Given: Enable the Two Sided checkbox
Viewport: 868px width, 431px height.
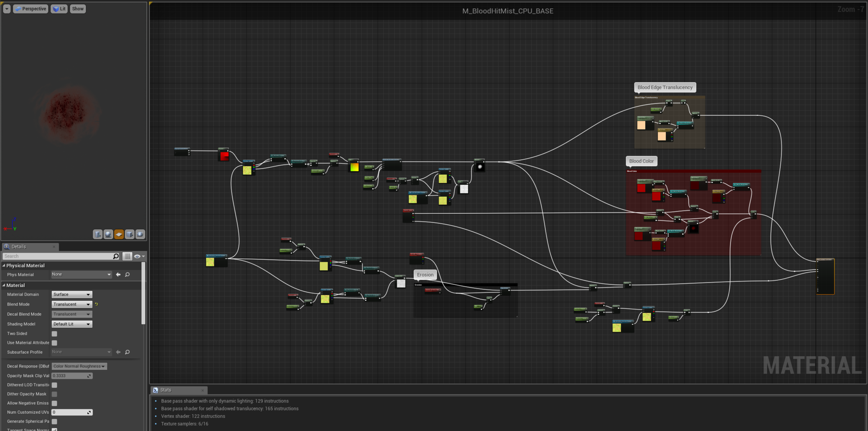Looking at the screenshot, I should [54, 334].
